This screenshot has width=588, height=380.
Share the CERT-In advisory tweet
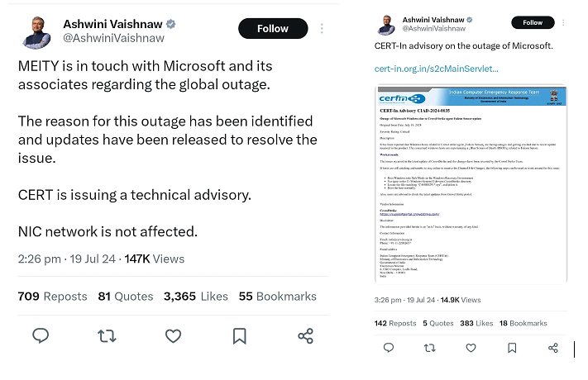click(553, 348)
